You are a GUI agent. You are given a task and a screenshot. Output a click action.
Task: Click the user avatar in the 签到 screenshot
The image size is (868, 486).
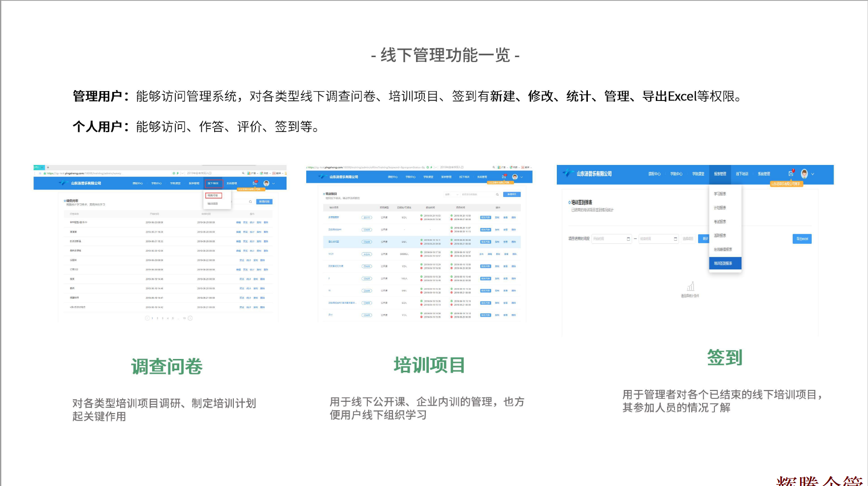[x=804, y=174]
